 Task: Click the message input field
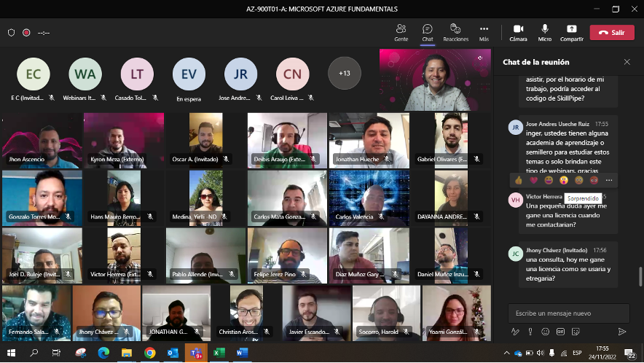coord(568,313)
